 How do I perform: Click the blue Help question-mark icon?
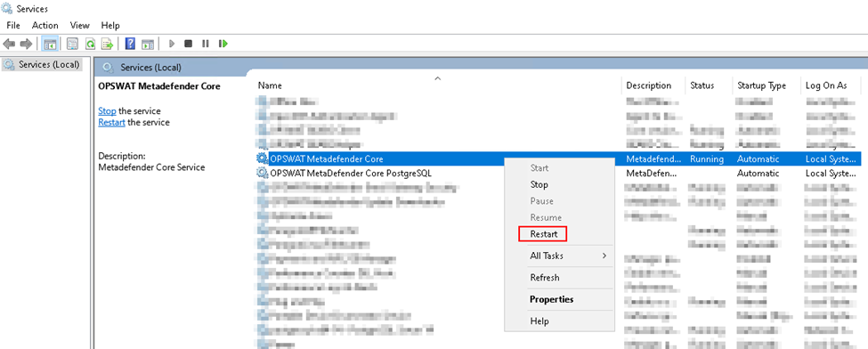click(130, 44)
